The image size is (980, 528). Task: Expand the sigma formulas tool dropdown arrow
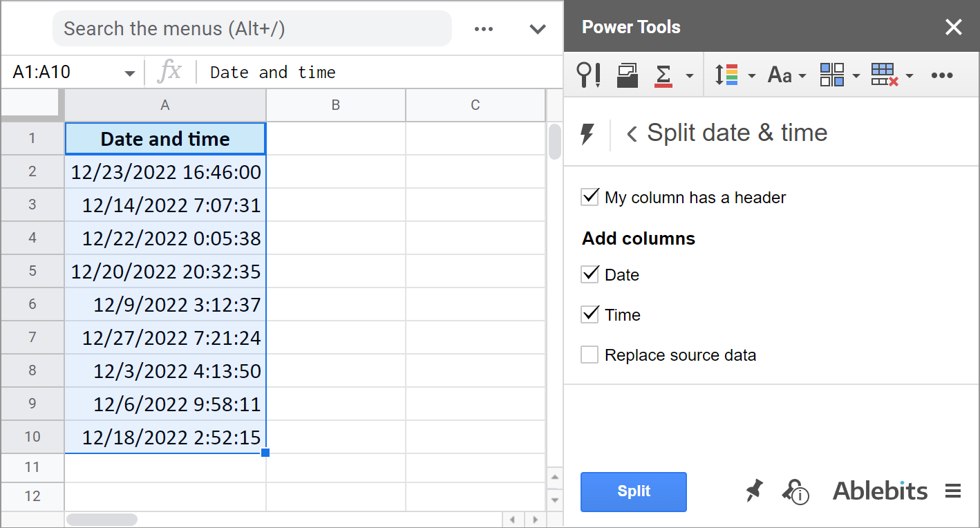(x=689, y=75)
